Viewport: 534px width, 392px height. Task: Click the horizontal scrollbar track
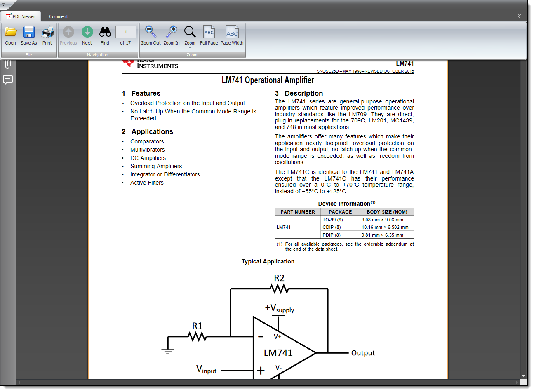pos(268,383)
